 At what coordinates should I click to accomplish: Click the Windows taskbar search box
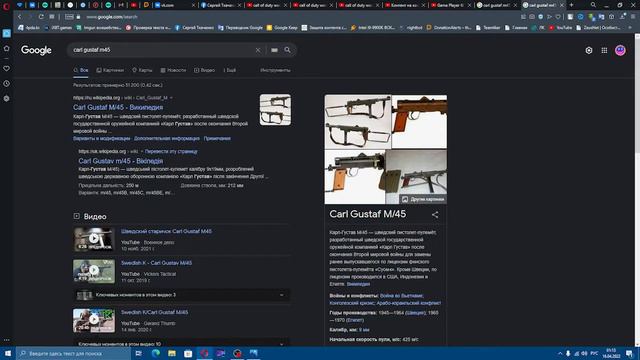[x=73, y=353]
